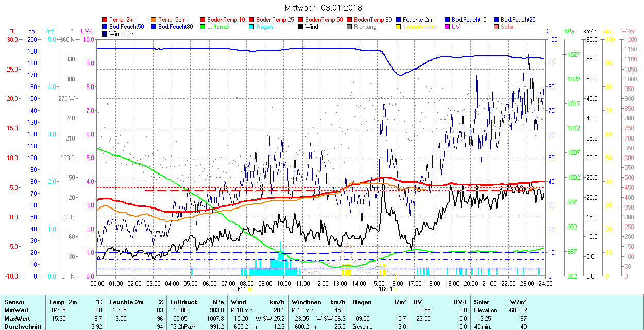This screenshot has width=644, height=330.
Task: Select the Feuchte 2m* legend label
Action: click(418, 20)
